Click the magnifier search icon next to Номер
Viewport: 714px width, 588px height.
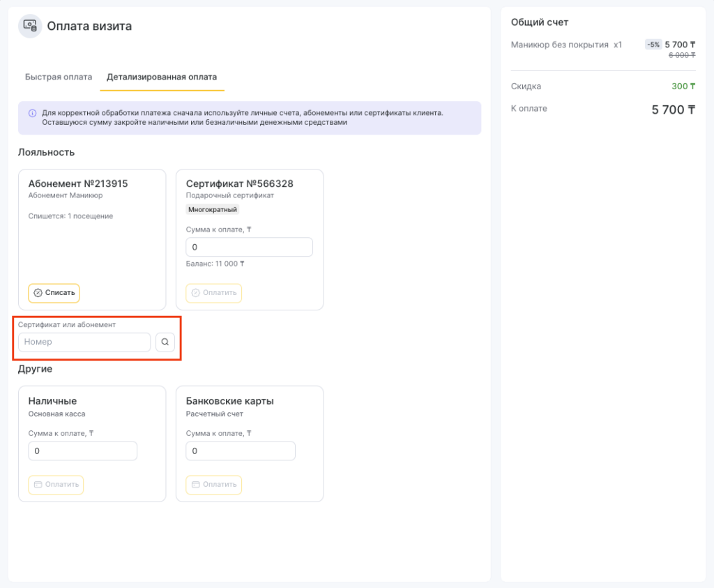pyautogui.click(x=165, y=342)
